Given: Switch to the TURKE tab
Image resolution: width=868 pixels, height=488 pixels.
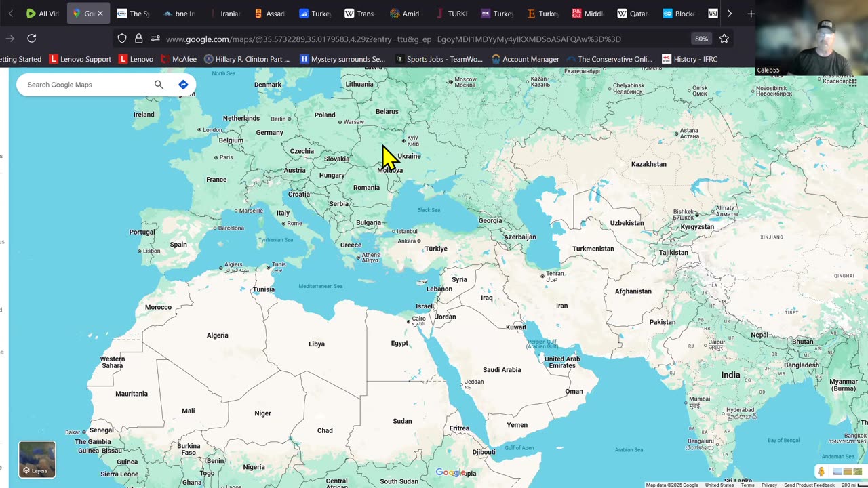Looking at the screenshot, I should (x=452, y=14).
